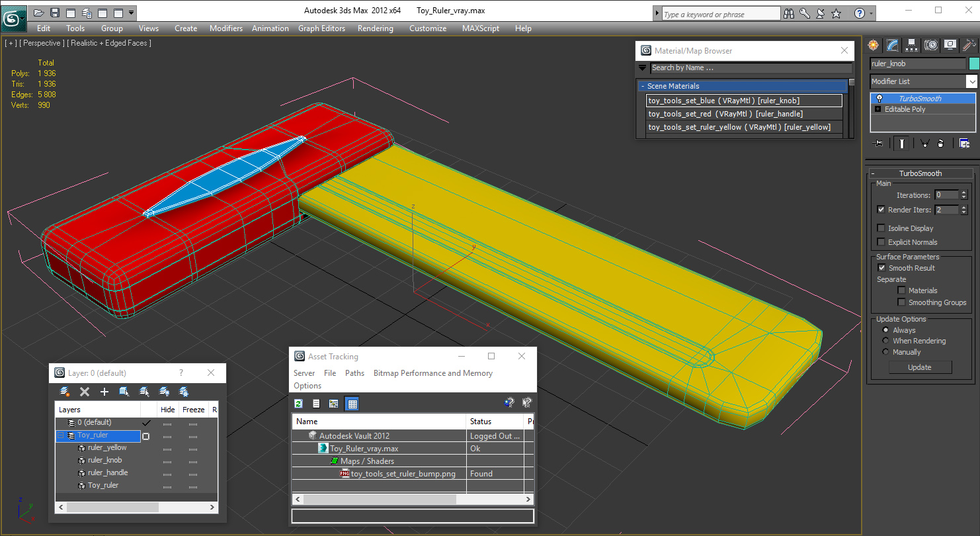Click the TurboSmooth Update button
The image size is (980, 536).
[919, 367]
